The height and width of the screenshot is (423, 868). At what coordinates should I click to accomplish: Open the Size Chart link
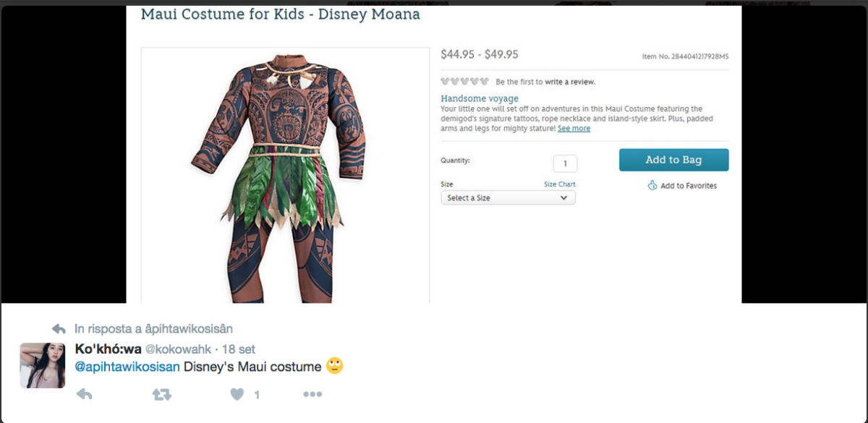point(560,184)
